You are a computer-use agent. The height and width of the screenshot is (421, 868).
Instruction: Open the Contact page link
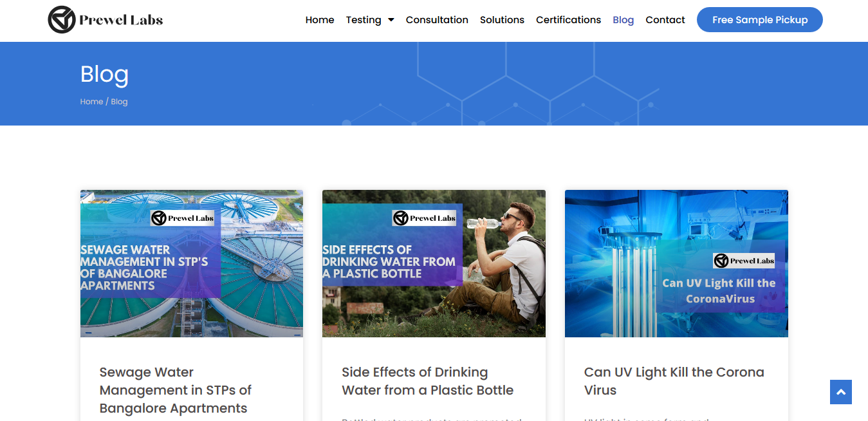click(665, 20)
